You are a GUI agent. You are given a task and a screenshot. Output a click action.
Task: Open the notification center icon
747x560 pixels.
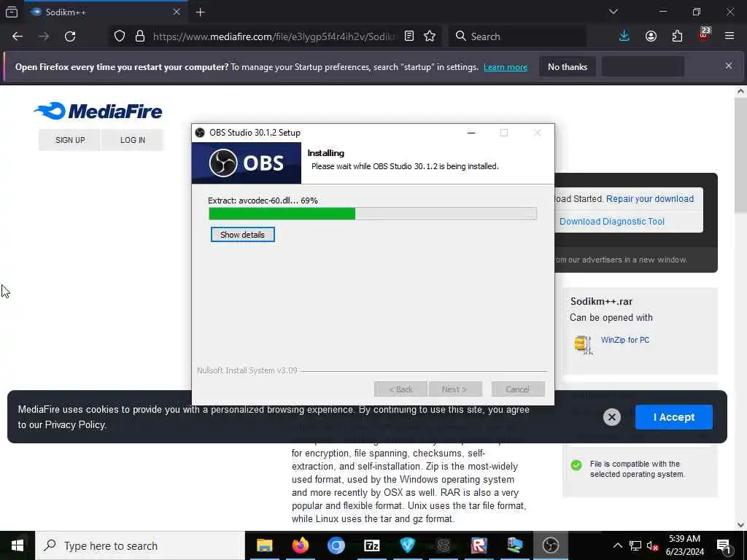pos(724,546)
